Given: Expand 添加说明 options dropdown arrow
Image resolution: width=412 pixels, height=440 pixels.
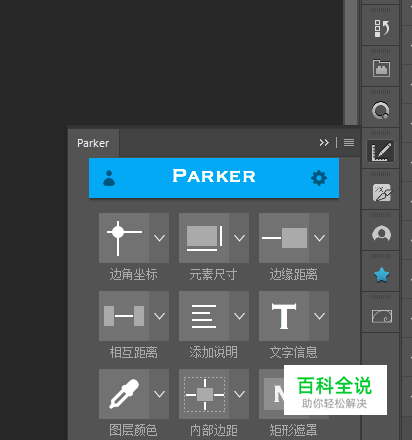Looking at the screenshot, I should (239, 316).
